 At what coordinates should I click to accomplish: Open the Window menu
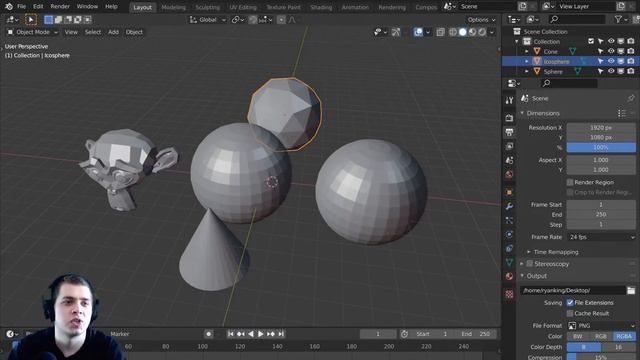tap(87, 7)
